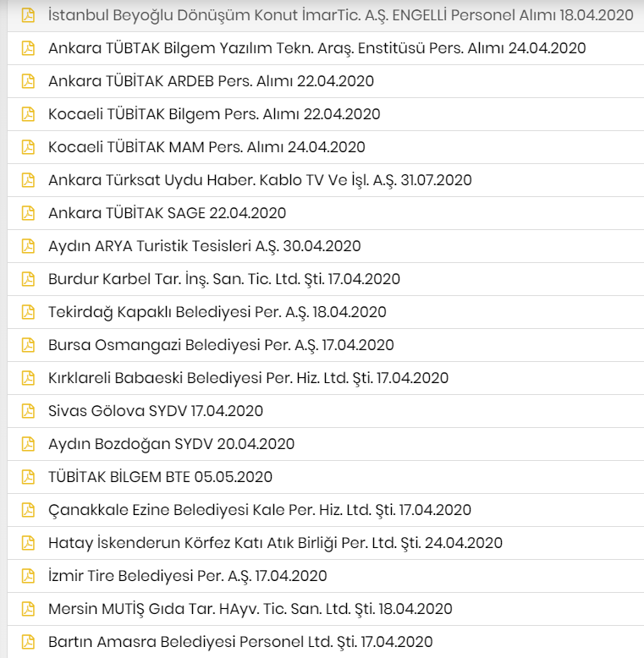Open Kocaeli TÜBİTAK Bilgem Pers. Alımı link

coord(214,114)
